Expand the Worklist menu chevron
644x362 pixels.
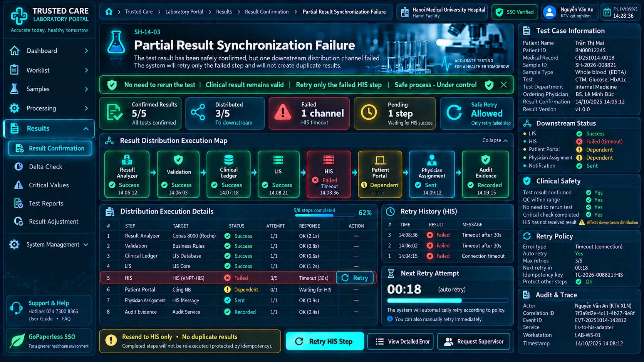[x=86, y=70]
